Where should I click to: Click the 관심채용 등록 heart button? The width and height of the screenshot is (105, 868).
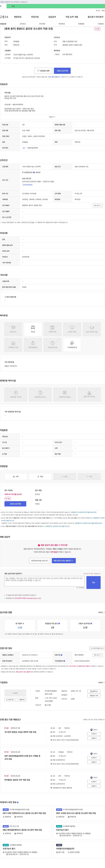(43, 71)
